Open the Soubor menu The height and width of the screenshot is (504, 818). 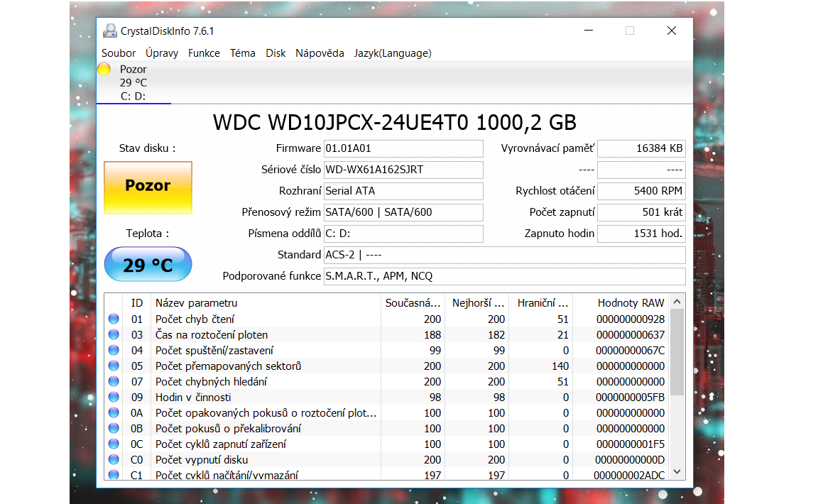[x=119, y=53]
